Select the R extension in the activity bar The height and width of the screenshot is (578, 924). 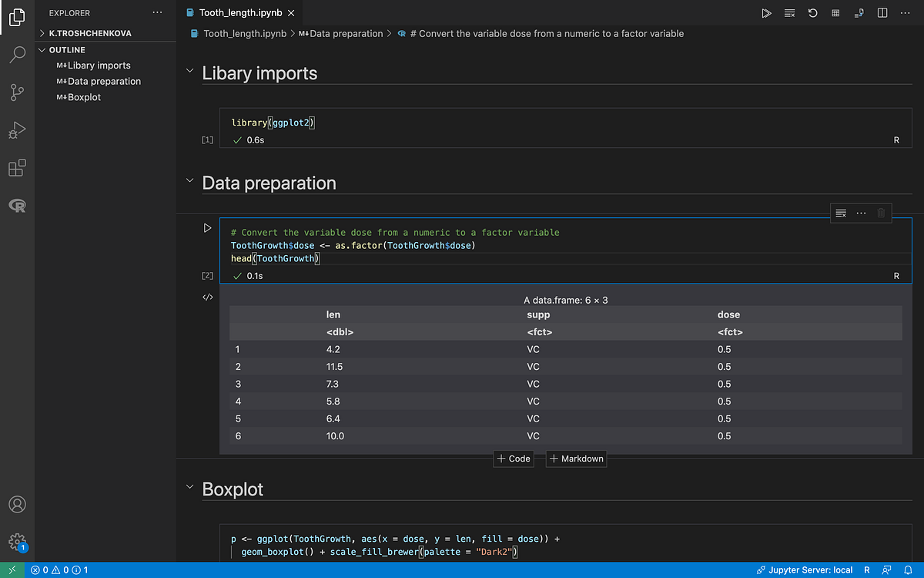pyautogui.click(x=17, y=205)
